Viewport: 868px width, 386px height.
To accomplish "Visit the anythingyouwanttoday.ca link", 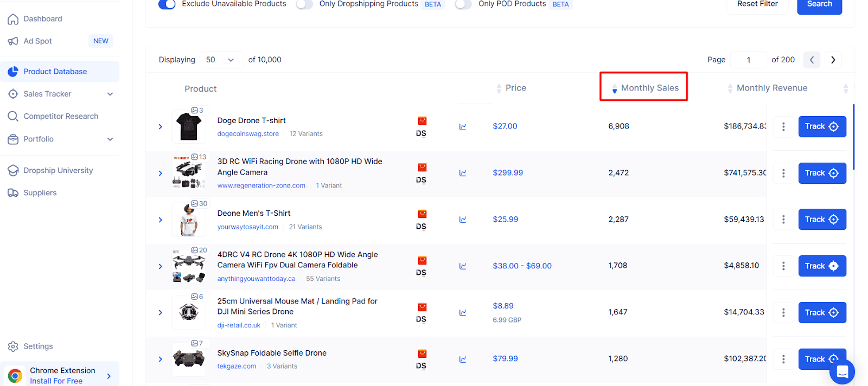I will (256, 279).
